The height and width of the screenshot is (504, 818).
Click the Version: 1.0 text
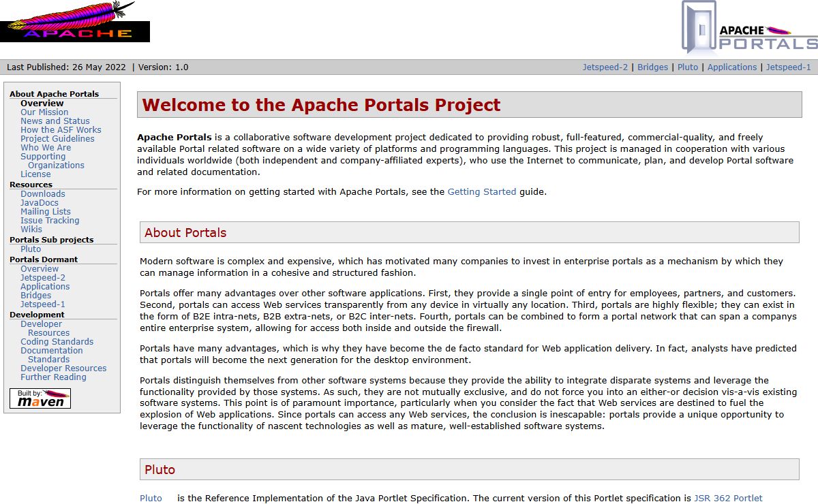pos(163,67)
